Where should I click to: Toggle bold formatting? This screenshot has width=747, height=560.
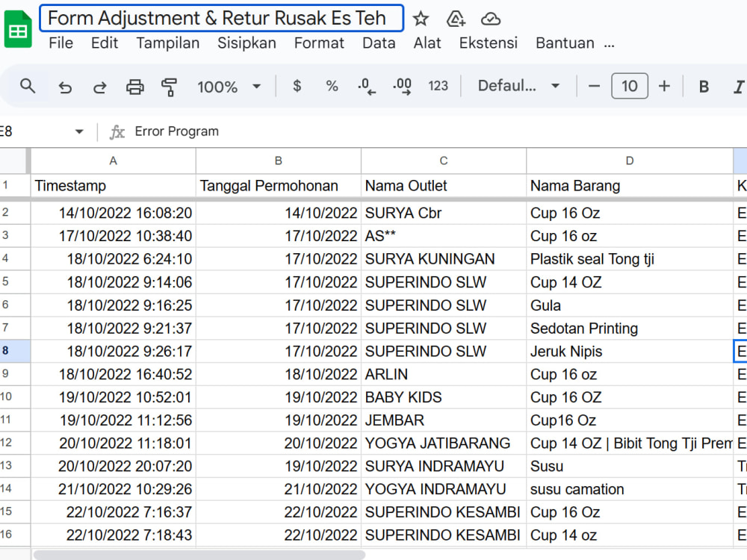704,87
